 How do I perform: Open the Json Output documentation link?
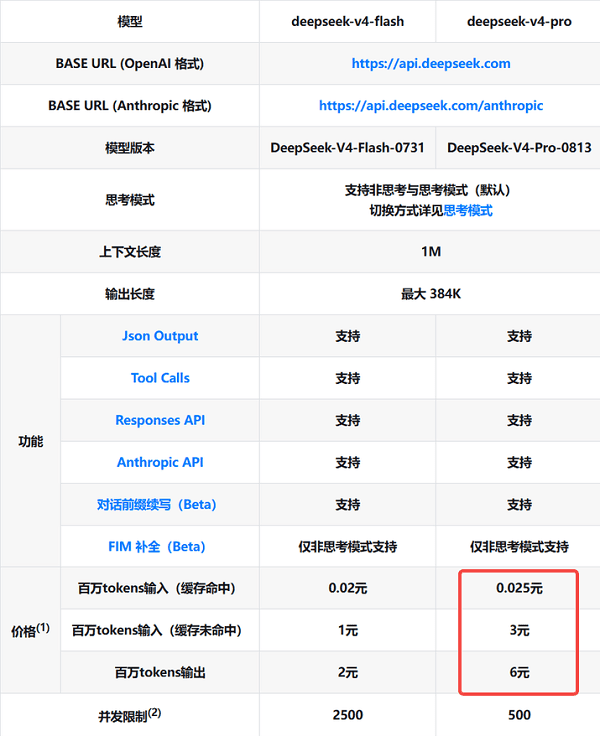click(160, 336)
